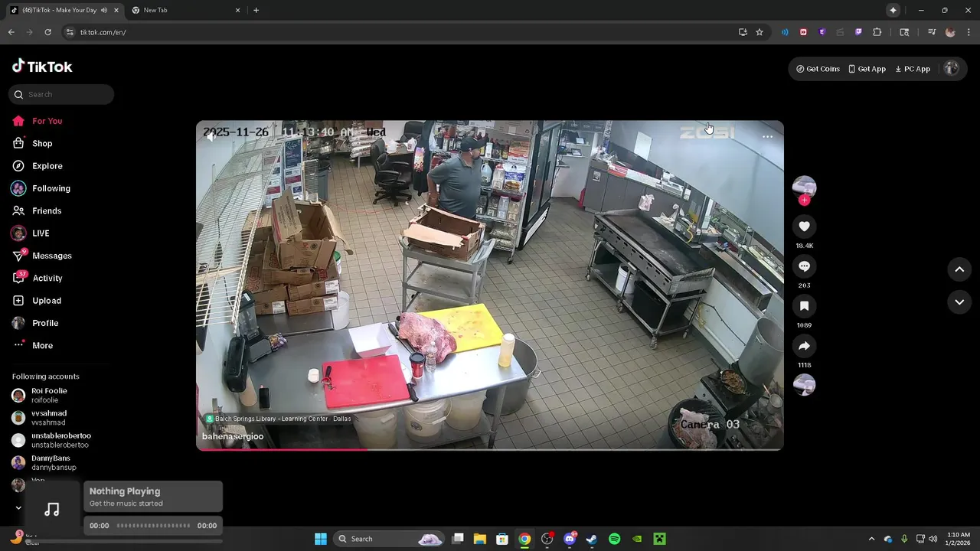Mute the video with the speaker icon
This screenshot has width=980, height=551.
(210, 137)
